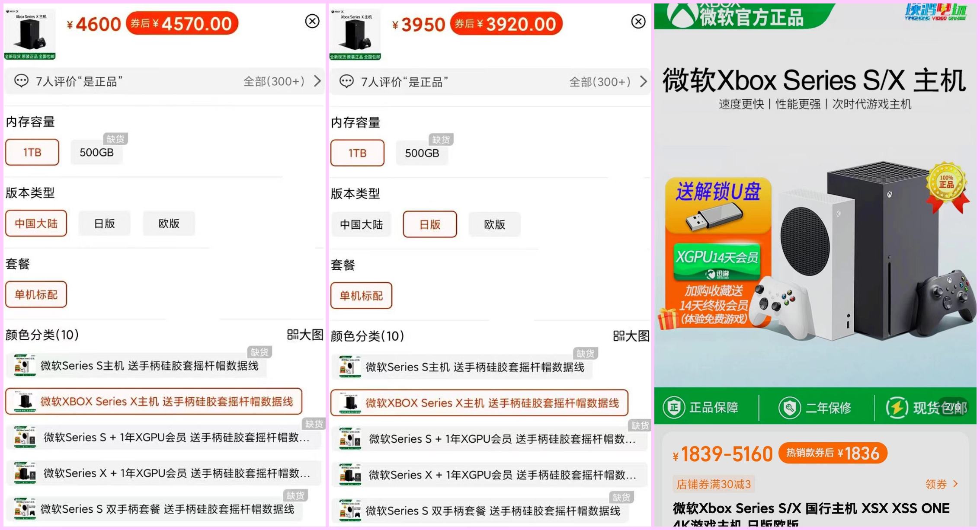Switch to 大图 grid view in ¥4600 panel

(x=305, y=335)
